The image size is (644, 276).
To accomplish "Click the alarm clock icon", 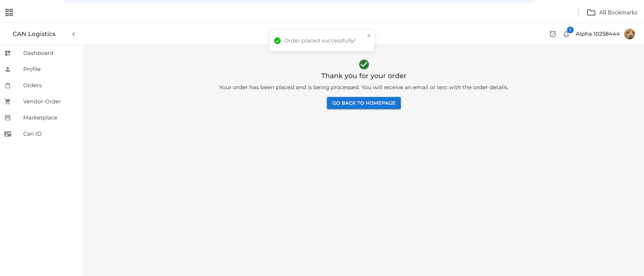I will (x=553, y=34).
